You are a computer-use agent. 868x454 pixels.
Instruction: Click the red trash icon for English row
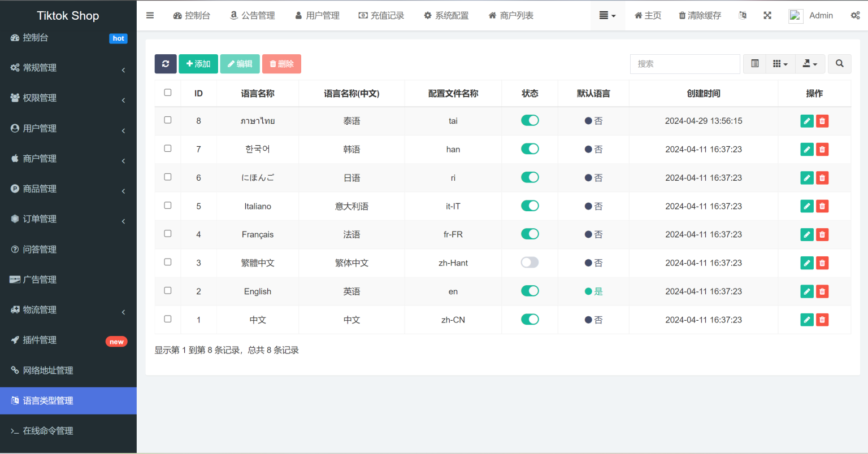(x=822, y=291)
